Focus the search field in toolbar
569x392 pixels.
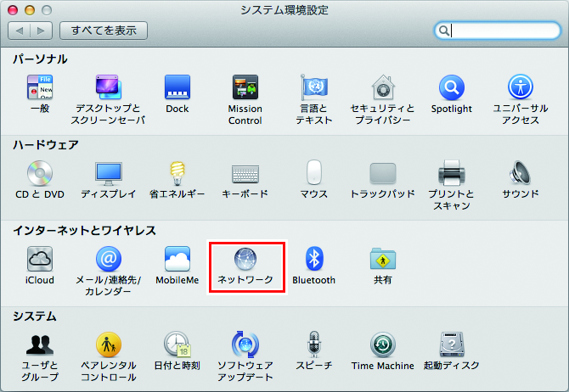(498, 31)
